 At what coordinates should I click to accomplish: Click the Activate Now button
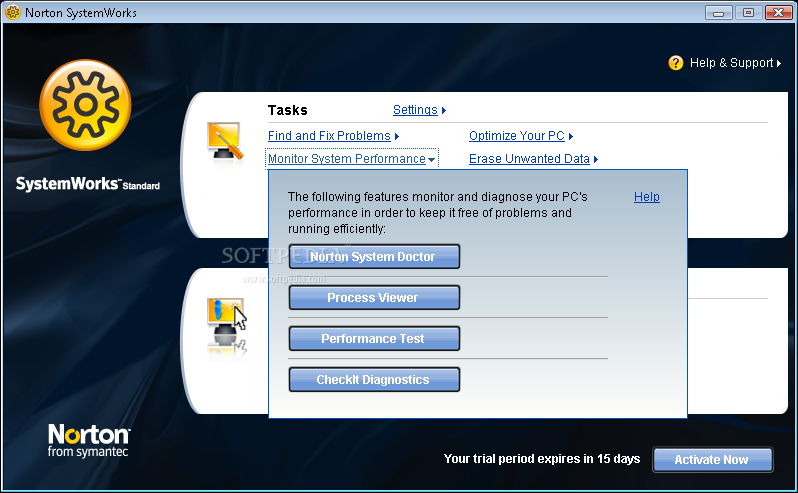[x=712, y=460]
